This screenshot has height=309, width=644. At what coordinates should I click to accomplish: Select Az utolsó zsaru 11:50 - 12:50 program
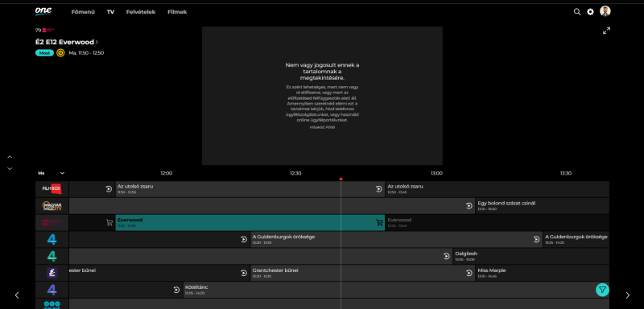[250, 189]
